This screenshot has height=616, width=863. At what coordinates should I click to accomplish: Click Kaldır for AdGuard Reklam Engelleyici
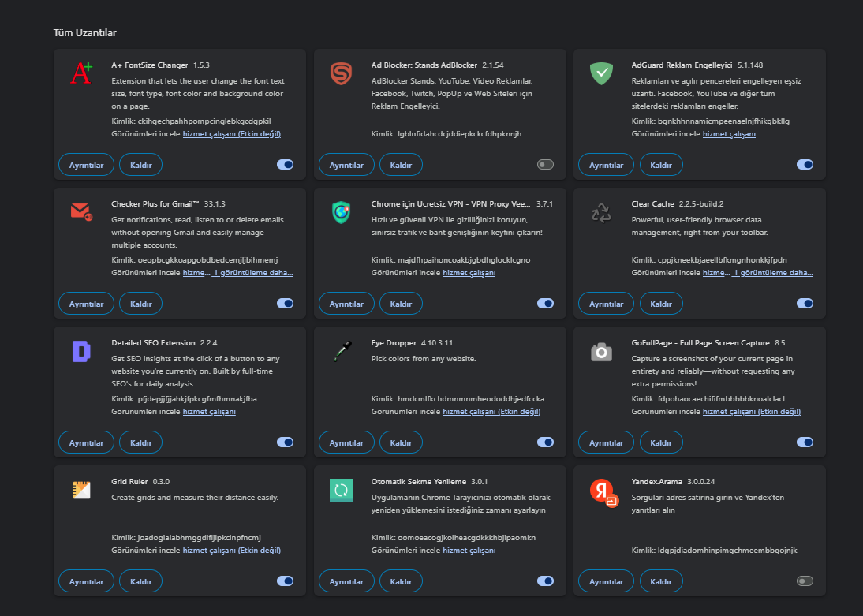[x=661, y=165]
